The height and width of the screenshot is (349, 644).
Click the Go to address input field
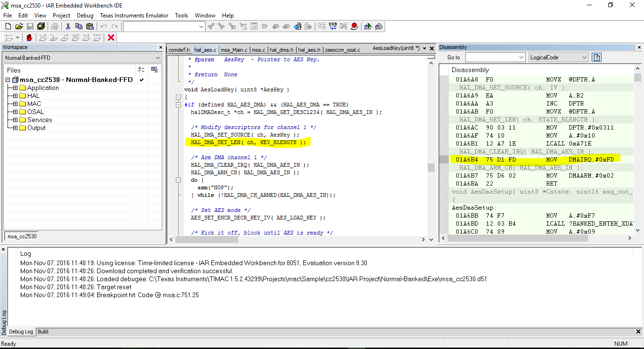coord(495,57)
